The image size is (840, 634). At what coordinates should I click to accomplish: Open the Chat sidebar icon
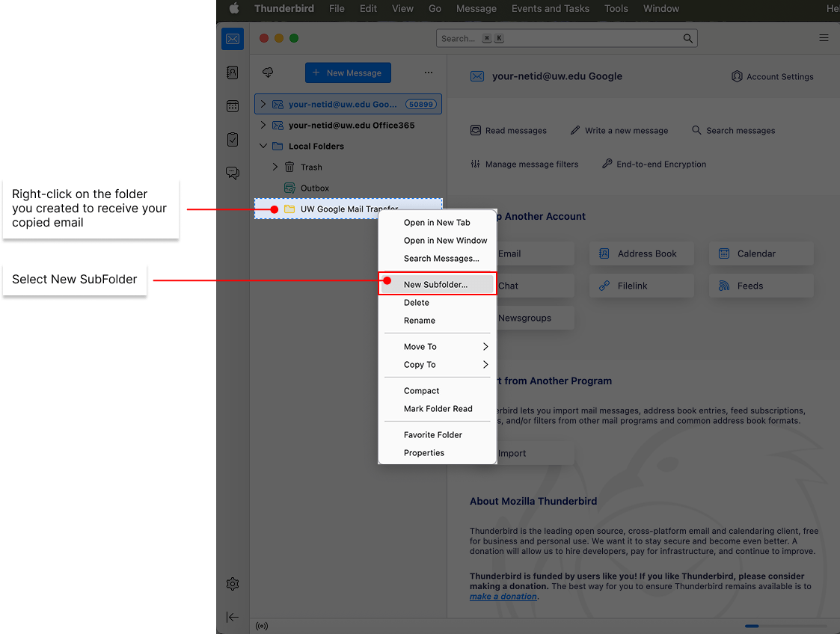[x=233, y=173]
